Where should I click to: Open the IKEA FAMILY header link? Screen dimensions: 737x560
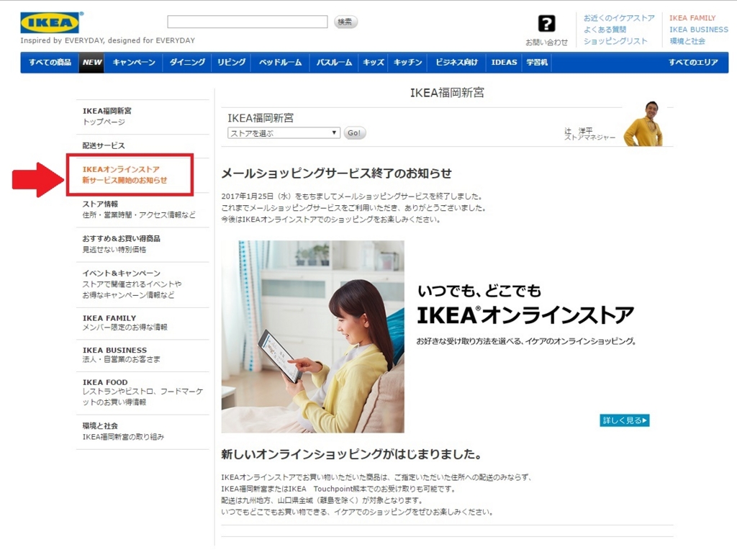coord(692,18)
